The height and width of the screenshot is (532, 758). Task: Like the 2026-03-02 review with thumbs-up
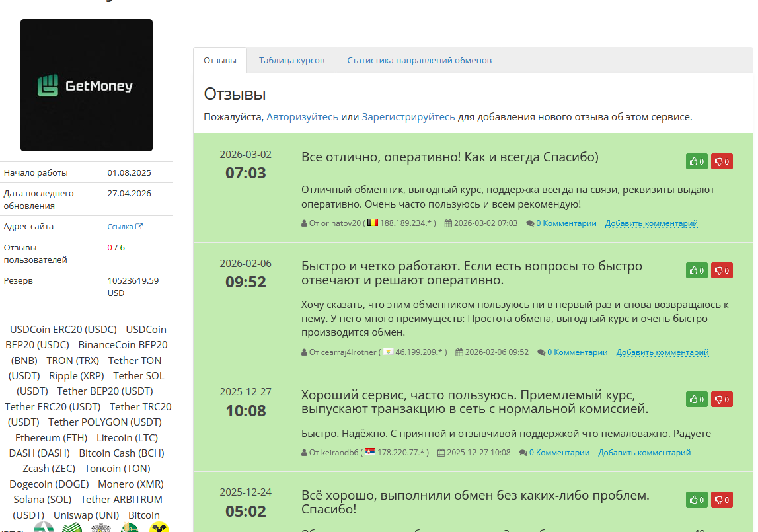coord(697,161)
